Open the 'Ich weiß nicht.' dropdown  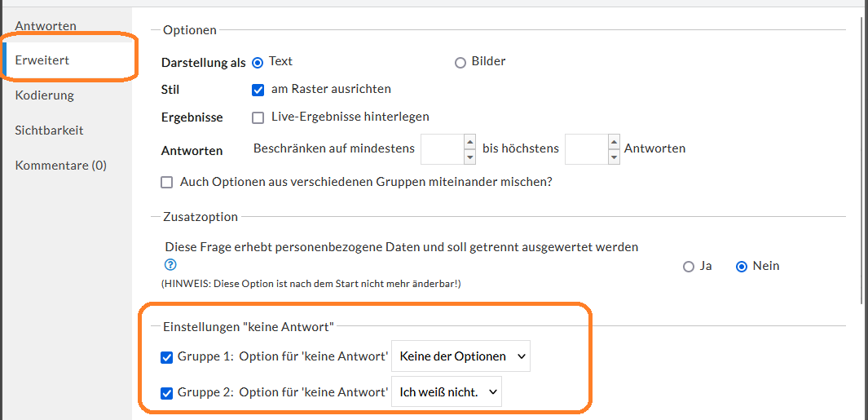pyautogui.click(x=446, y=391)
